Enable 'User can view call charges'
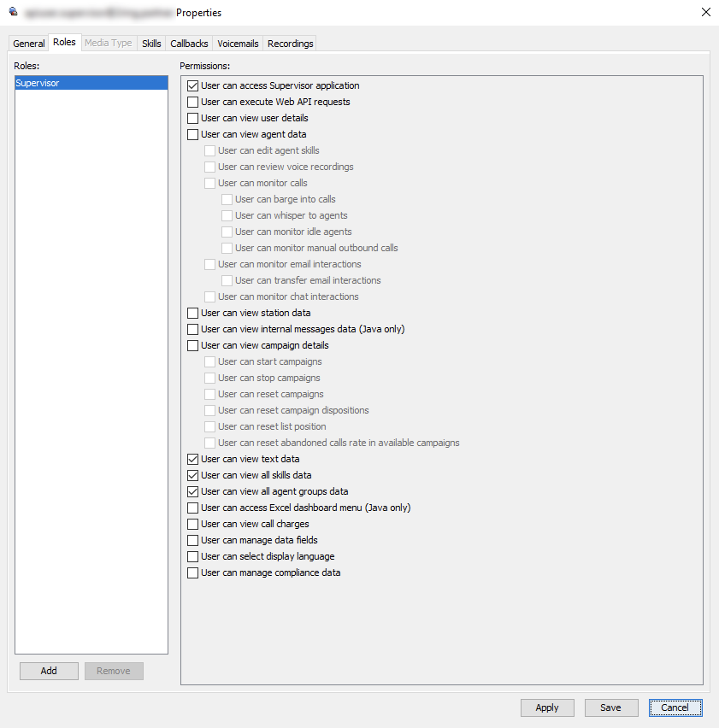 tap(192, 524)
